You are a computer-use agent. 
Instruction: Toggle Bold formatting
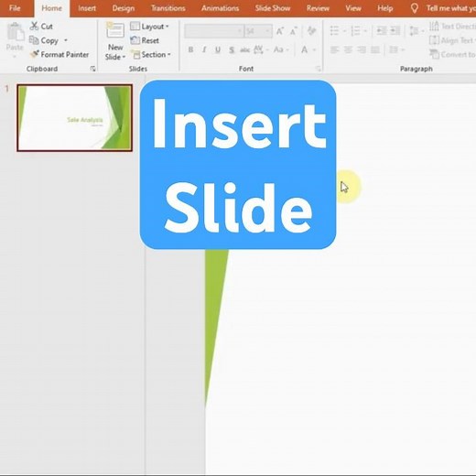point(190,49)
